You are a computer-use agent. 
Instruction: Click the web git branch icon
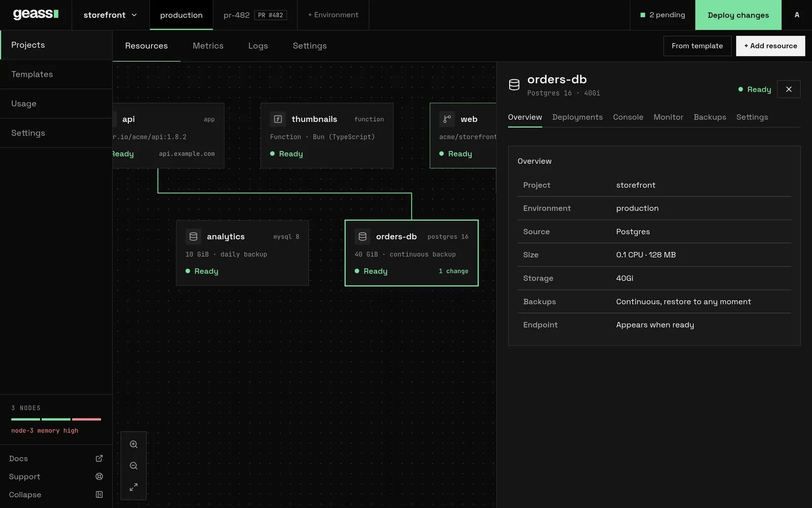pyautogui.click(x=447, y=119)
